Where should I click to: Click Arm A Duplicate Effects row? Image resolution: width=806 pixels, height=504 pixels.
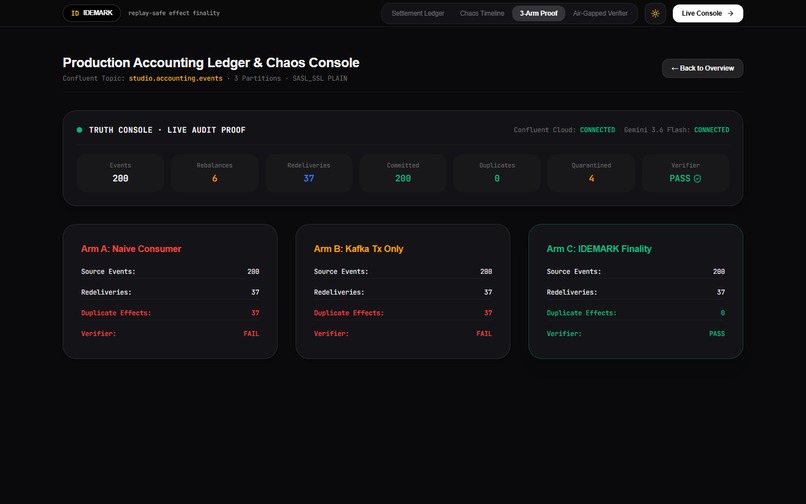(170, 313)
